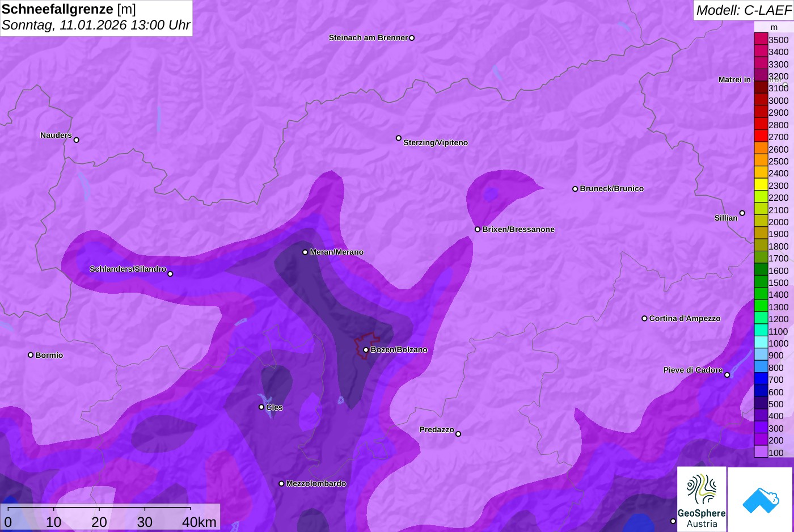The image size is (794, 532).
Task: Click the Cortina d'Ampezzo marker dot
Action: pyautogui.click(x=644, y=318)
